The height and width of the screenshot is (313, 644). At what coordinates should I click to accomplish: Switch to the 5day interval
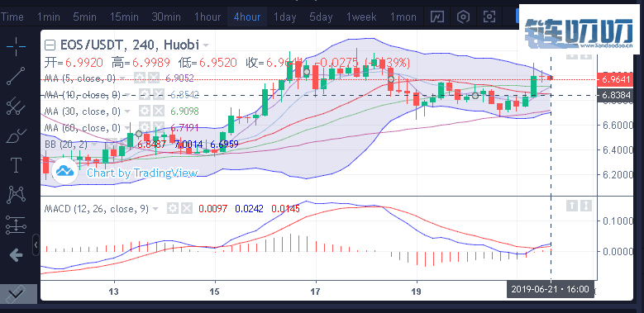322,17
